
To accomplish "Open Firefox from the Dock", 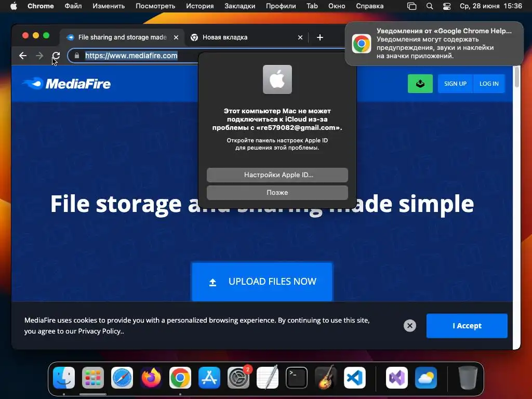I will pyautogui.click(x=151, y=378).
